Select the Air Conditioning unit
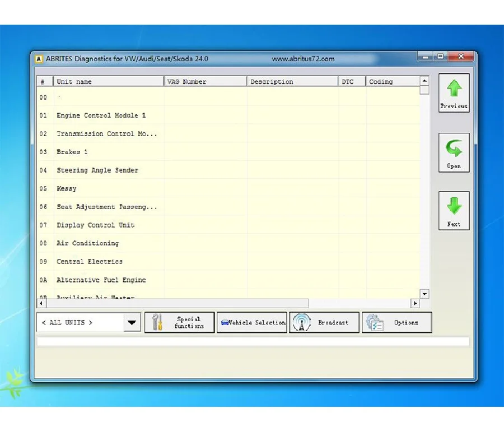504x431 pixels. click(x=228, y=243)
